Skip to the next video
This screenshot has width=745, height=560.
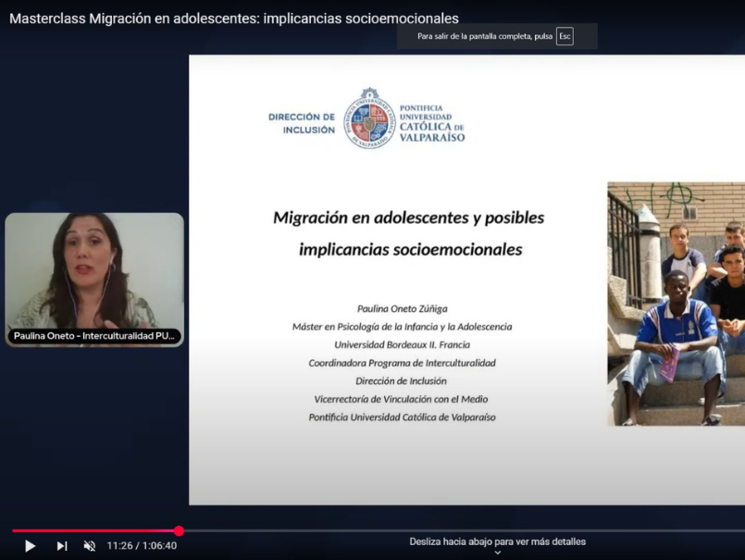(x=62, y=546)
